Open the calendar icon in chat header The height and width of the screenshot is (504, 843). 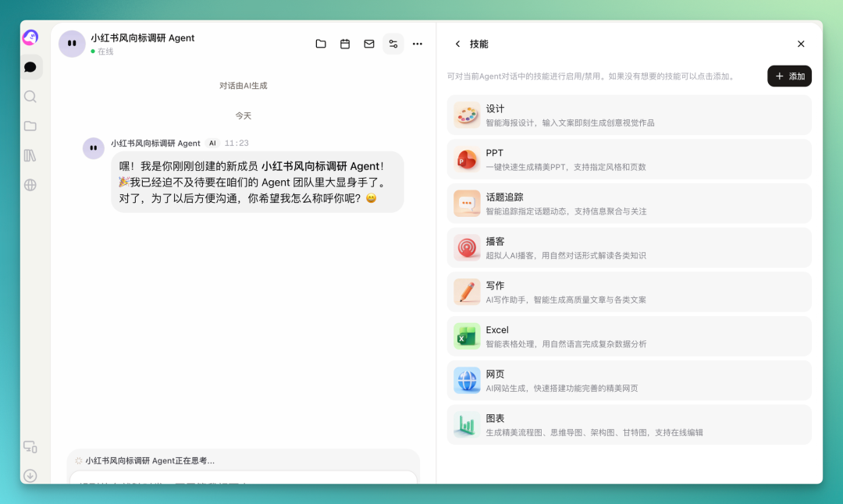tap(345, 44)
